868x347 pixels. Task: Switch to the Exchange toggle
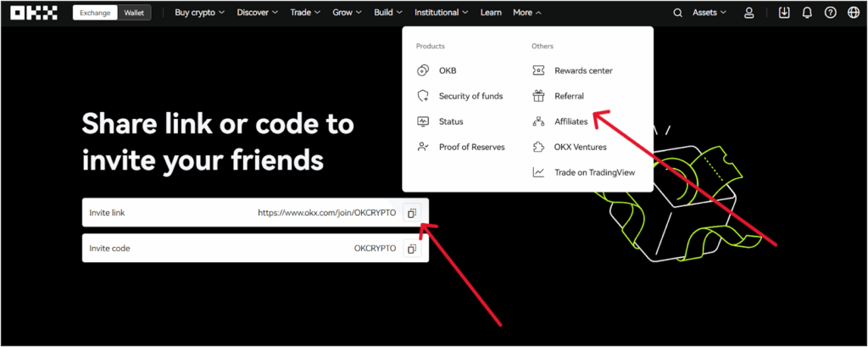pos(95,13)
